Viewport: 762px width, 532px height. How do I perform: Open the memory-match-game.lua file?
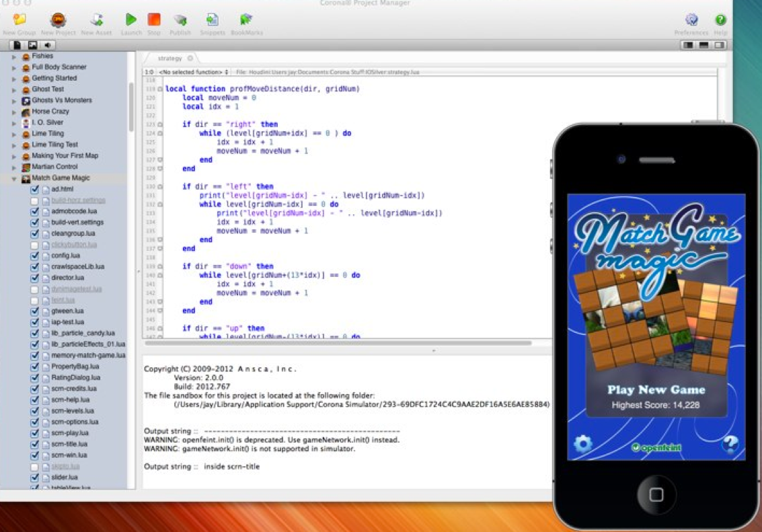[88, 356]
